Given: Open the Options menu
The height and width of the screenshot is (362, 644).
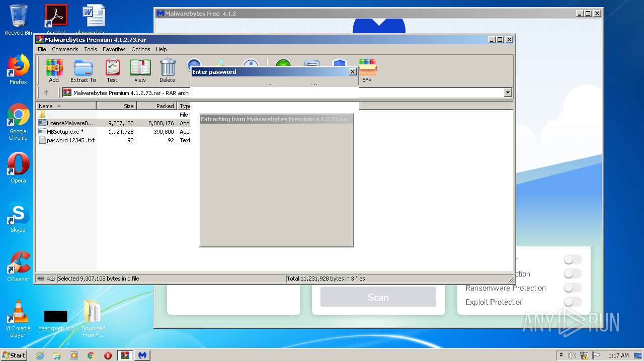Looking at the screenshot, I should point(141,49).
